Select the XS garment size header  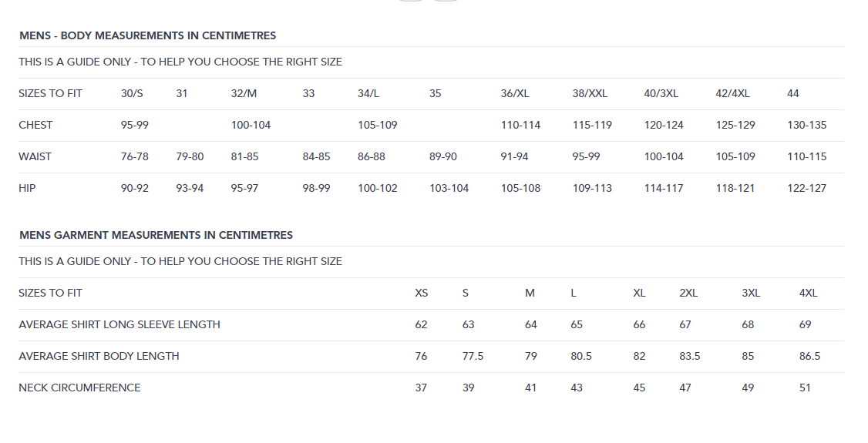422,293
